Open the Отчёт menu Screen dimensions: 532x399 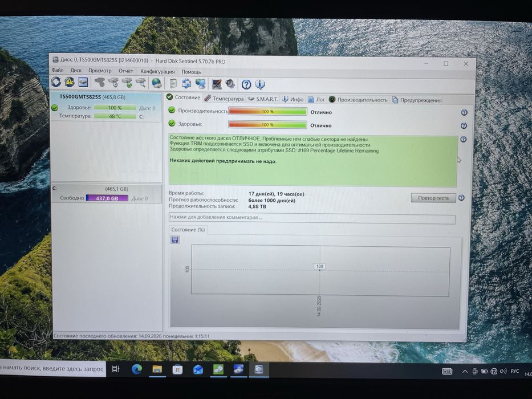(126, 71)
